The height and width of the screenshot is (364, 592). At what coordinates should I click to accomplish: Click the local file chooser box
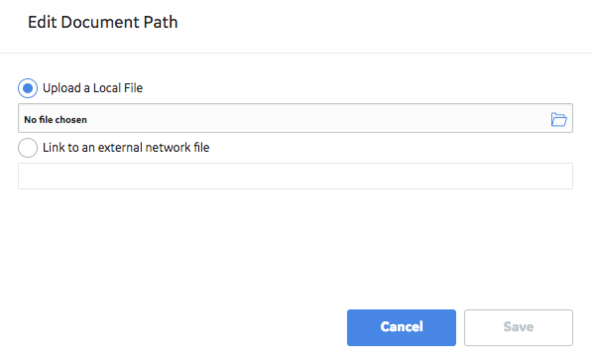click(x=296, y=118)
